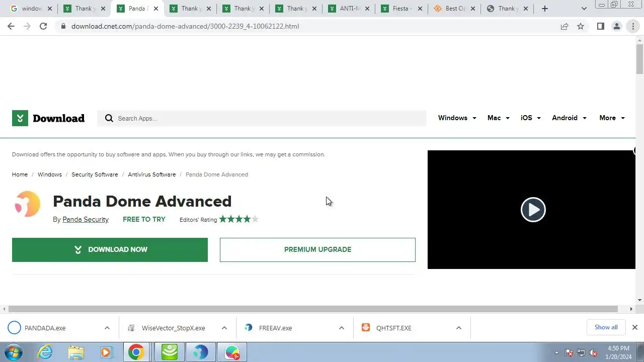Switch to Chrome in the taskbar

(x=136, y=352)
